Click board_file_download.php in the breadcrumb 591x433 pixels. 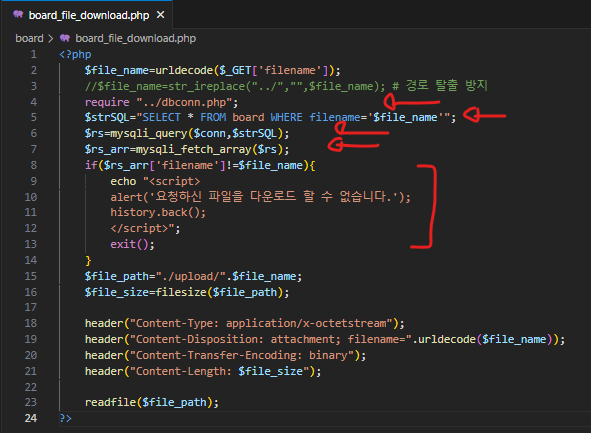point(135,38)
